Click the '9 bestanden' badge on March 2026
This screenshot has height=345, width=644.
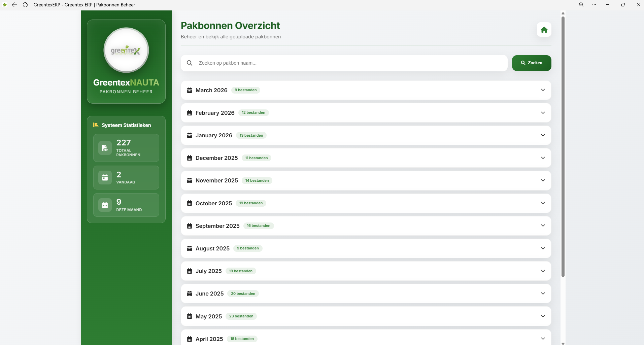coord(246,90)
